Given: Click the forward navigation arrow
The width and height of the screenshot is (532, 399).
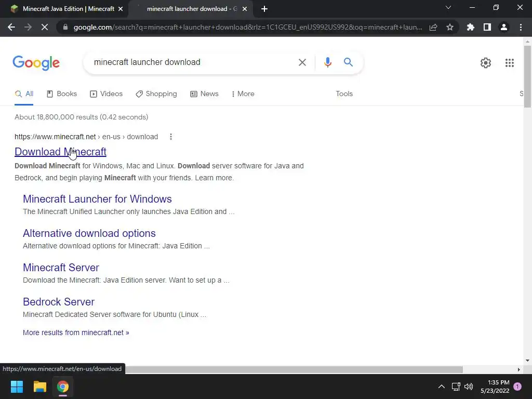Looking at the screenshot, I should 28,27.
